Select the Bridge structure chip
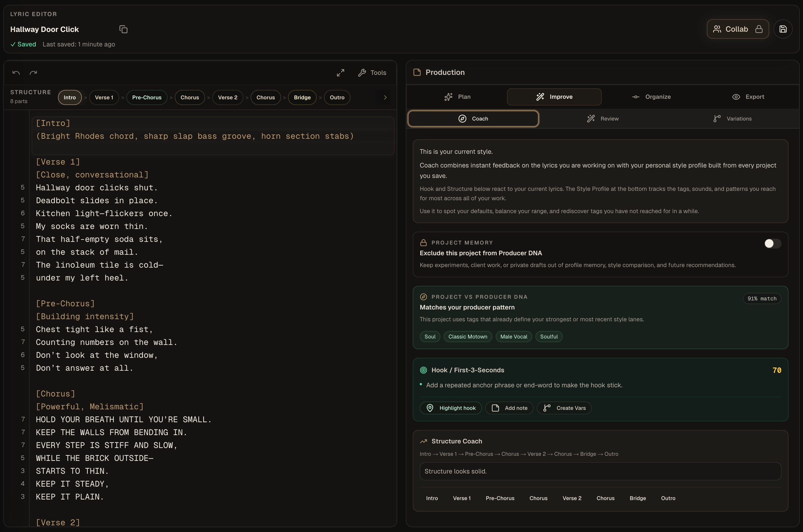This screenshot has height=532, width=803. tap(302, 97)
